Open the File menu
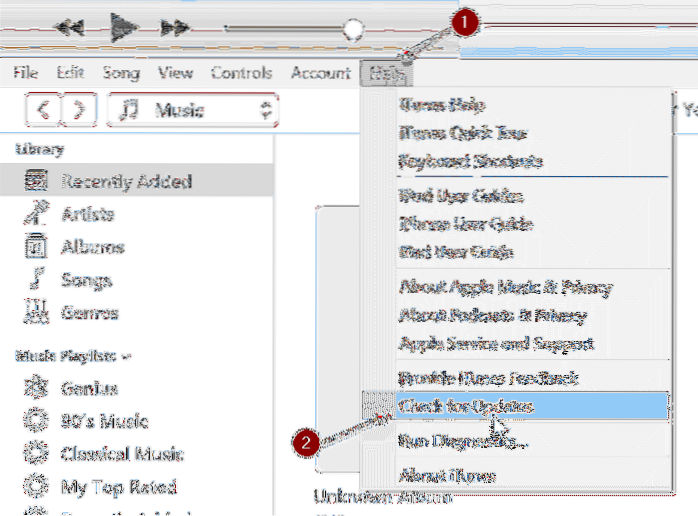Viewport: 698px width, 516px height. click(26, 73)
